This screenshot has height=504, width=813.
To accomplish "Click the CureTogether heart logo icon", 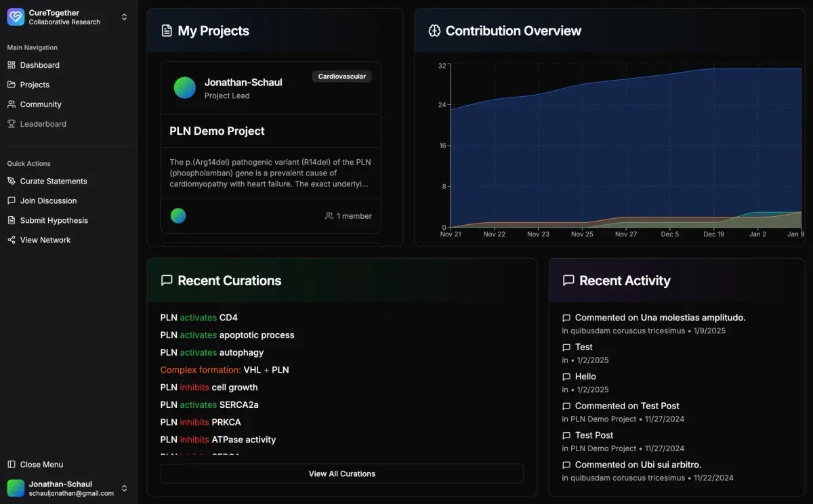I will 16,17.
